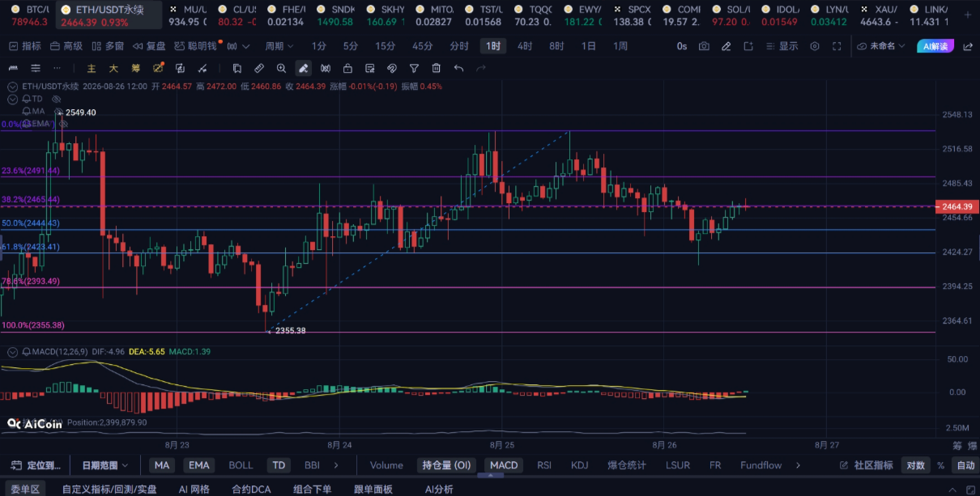Click the 大 large-order indicator icon

[x=113, y=68]
